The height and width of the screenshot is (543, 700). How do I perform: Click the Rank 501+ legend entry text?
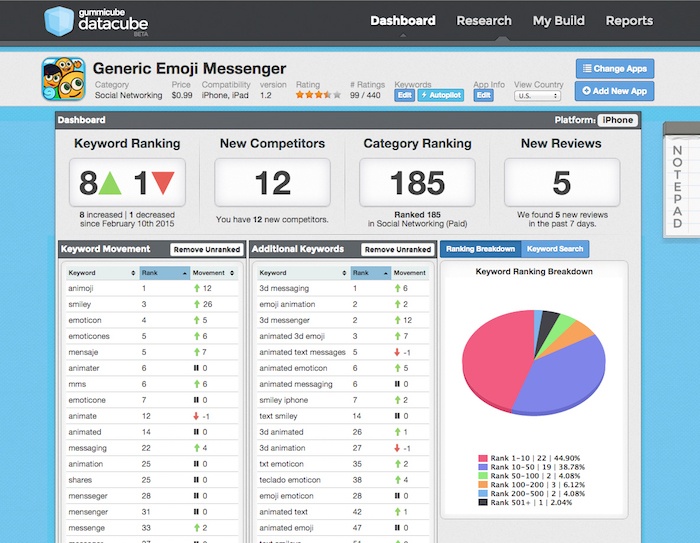pos(531,502)
